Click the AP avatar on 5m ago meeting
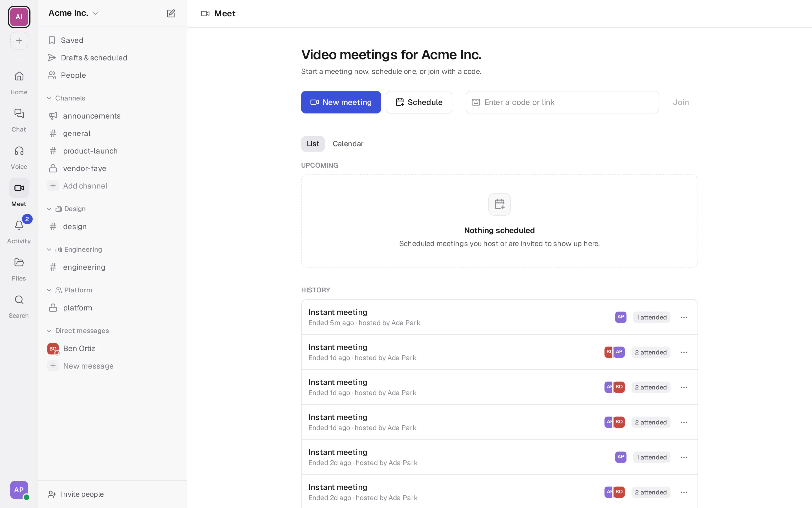 tap(621, 317)
